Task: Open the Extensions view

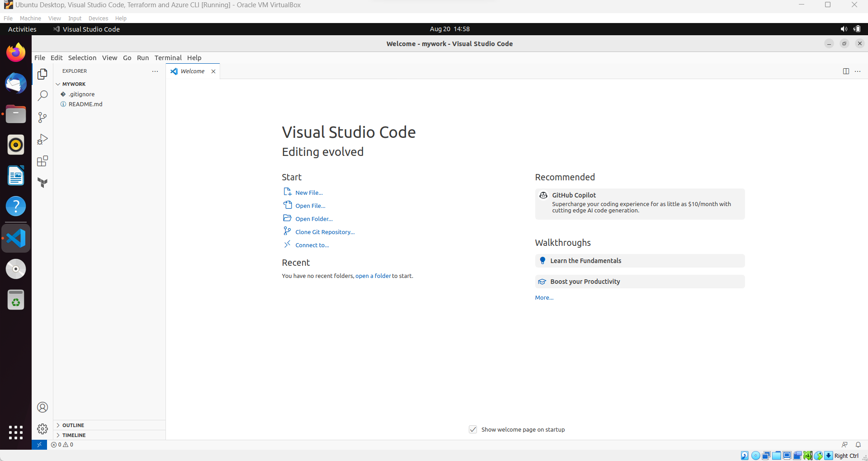Action: click(42, 161)
